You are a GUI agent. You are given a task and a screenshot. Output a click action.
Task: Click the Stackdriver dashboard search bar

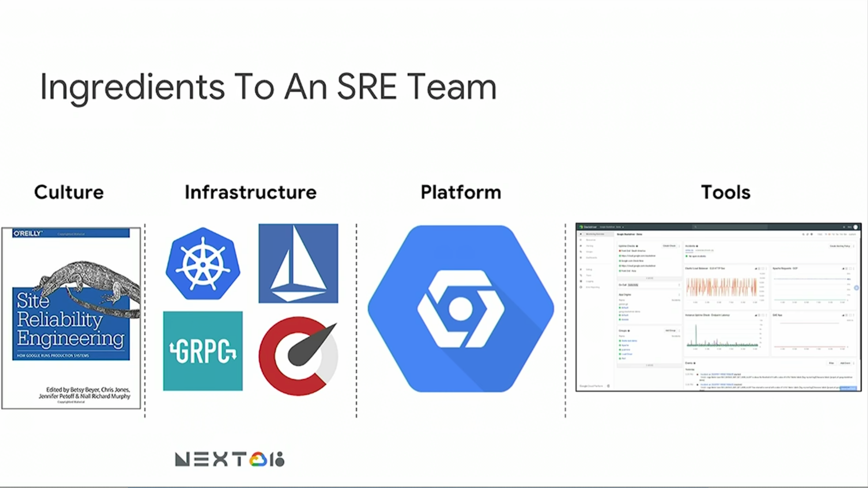coord(730,227)
